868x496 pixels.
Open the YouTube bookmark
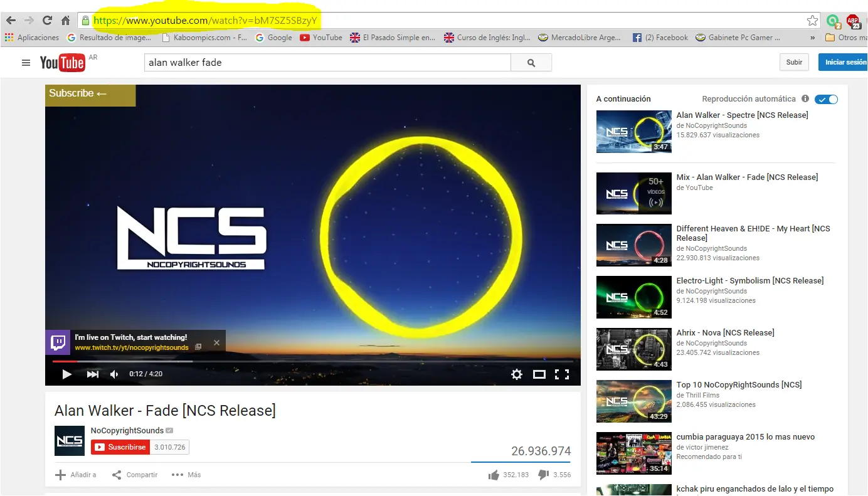(x=321, y=38)
